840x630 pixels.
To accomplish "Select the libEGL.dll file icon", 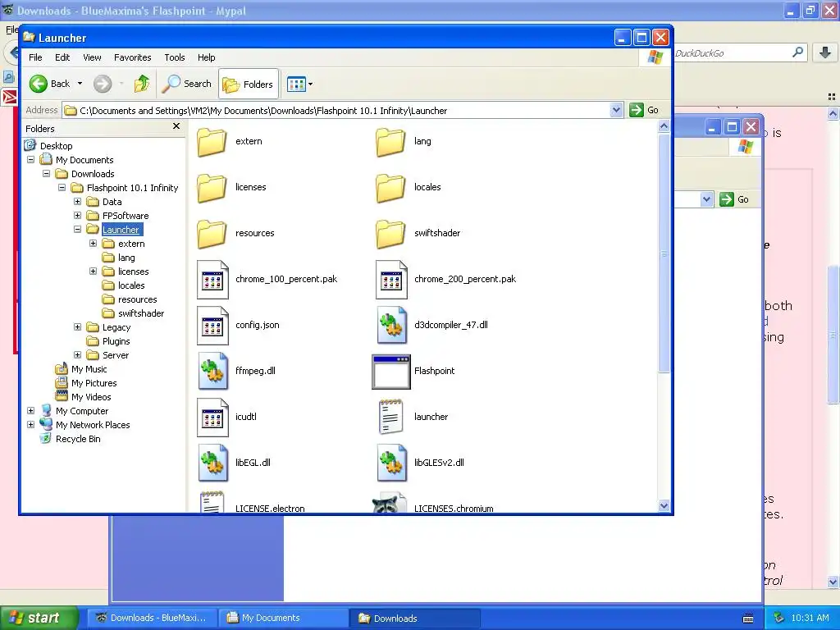I will point(212,463).
